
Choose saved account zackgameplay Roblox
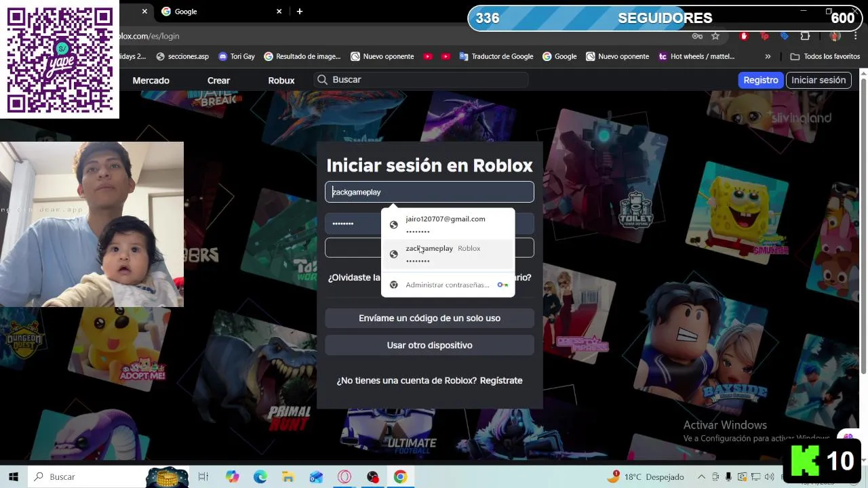pos(448,254)
